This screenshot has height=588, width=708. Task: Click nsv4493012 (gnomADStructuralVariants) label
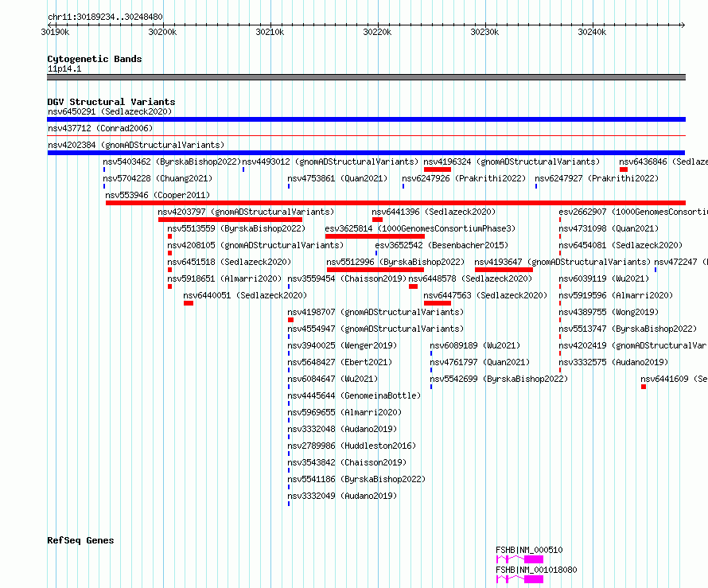[x=330, y=162]
